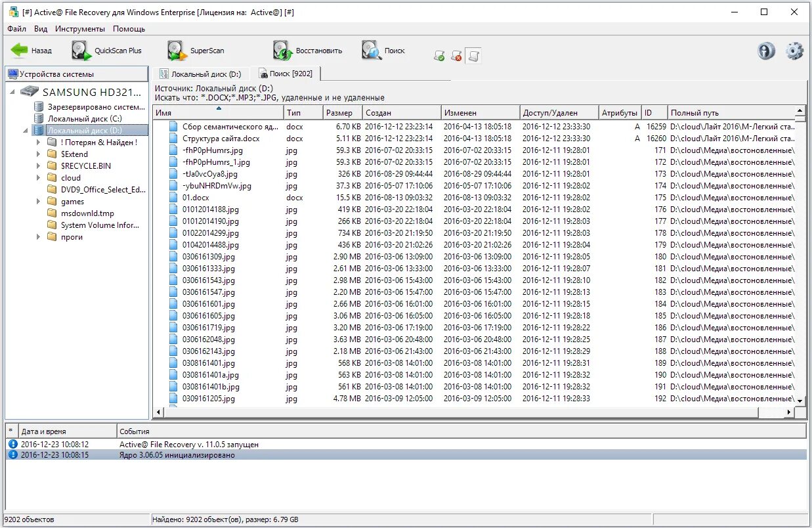Viewport: 812px width, 528px height.
Task: Open the Помощь menu
Action: 129,29
